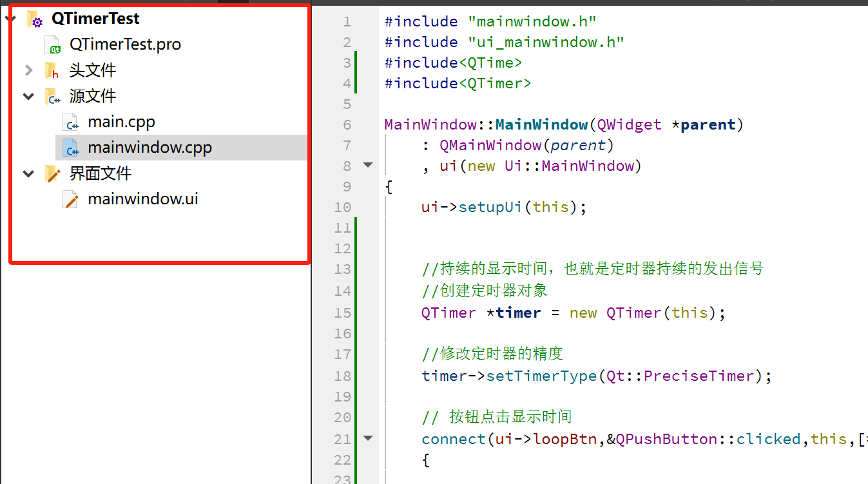Click the 源文件 sources folder icon
The image size is (868, 484).
tap(52, 96)
